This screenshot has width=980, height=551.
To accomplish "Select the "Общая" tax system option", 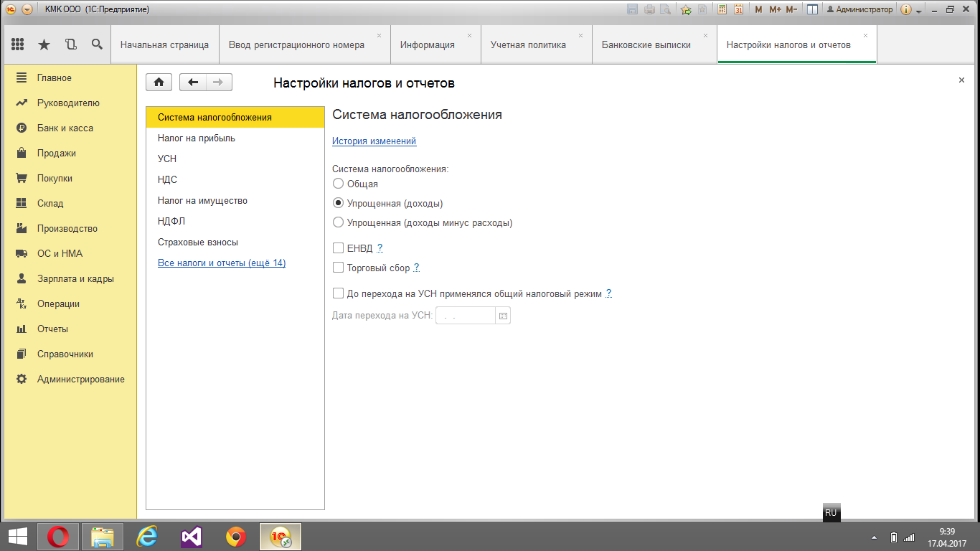I will click(339, 184).
